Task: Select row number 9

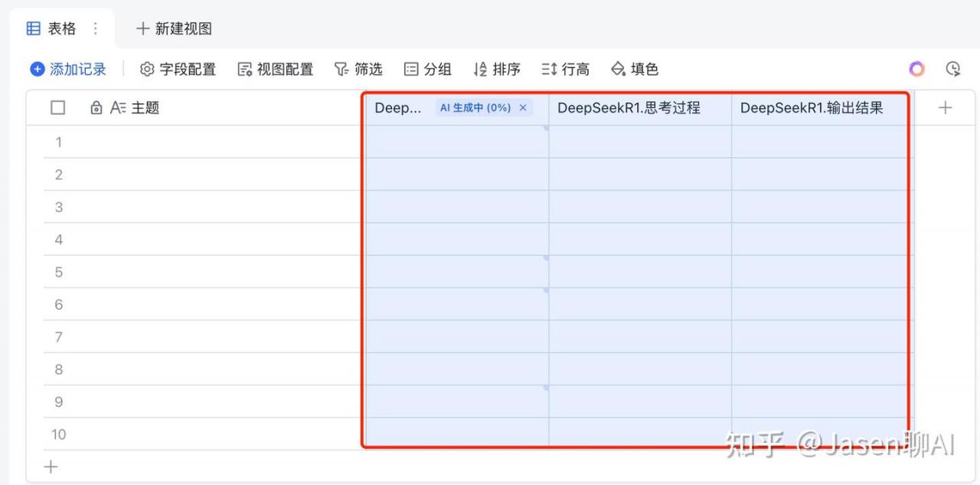Action: [58, 401]
